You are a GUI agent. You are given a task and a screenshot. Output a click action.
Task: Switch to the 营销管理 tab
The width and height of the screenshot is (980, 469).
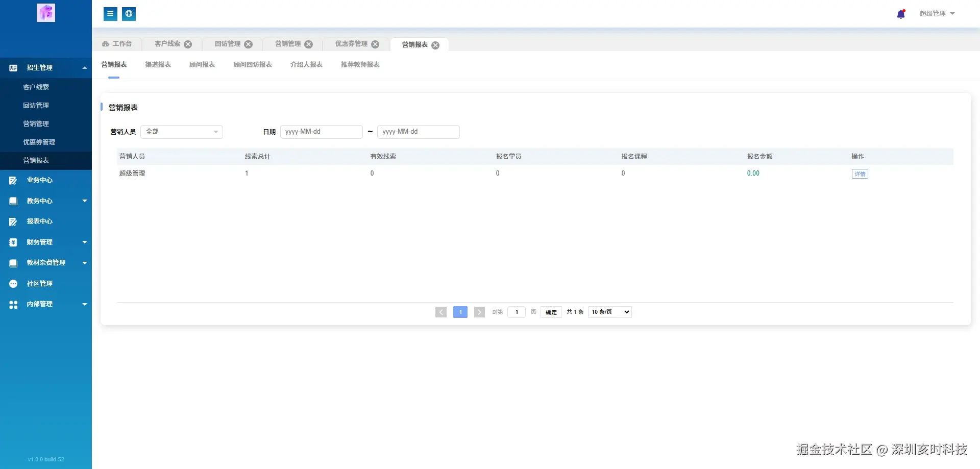click(288, 44)
